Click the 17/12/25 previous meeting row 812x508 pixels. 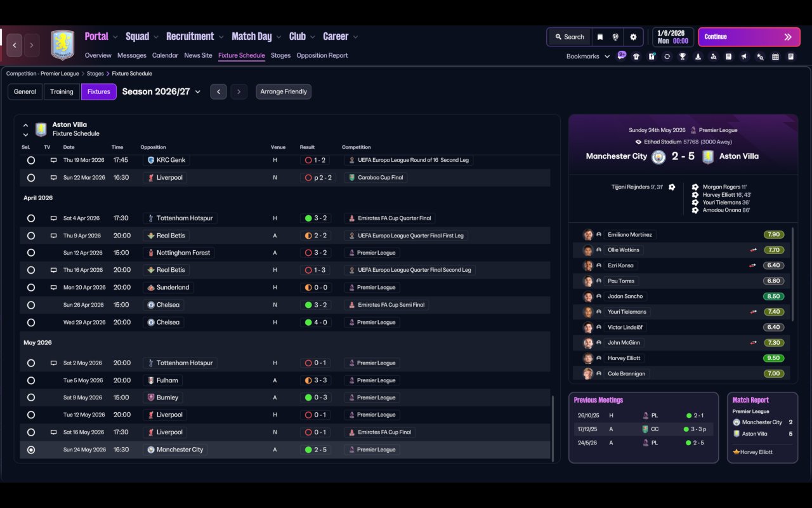pyautogui.click(x=643, y=429)
